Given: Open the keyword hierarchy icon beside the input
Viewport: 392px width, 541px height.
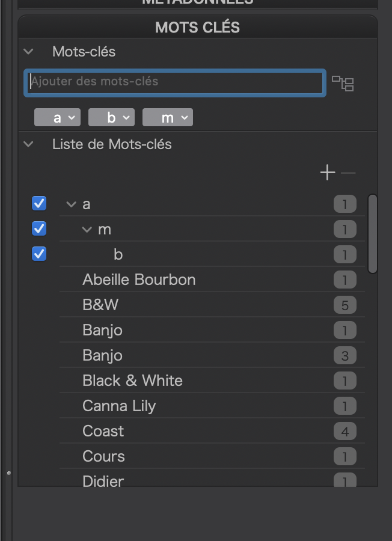Looking at the screenshot, I should click(343, 84).
